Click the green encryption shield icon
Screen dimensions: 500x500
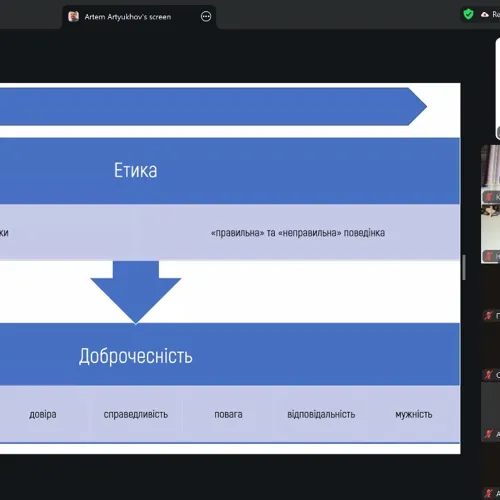468,14
